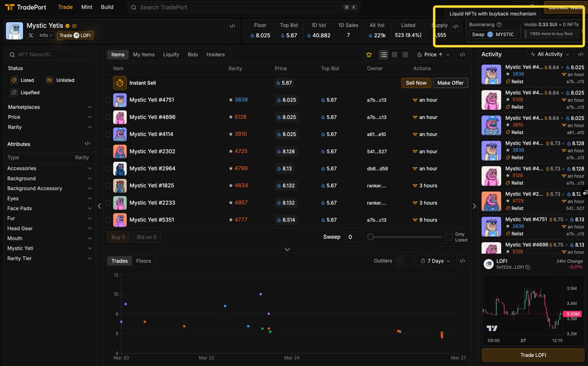
Task: Click the Swap MYSTIC button
Action: click(493, 34)
